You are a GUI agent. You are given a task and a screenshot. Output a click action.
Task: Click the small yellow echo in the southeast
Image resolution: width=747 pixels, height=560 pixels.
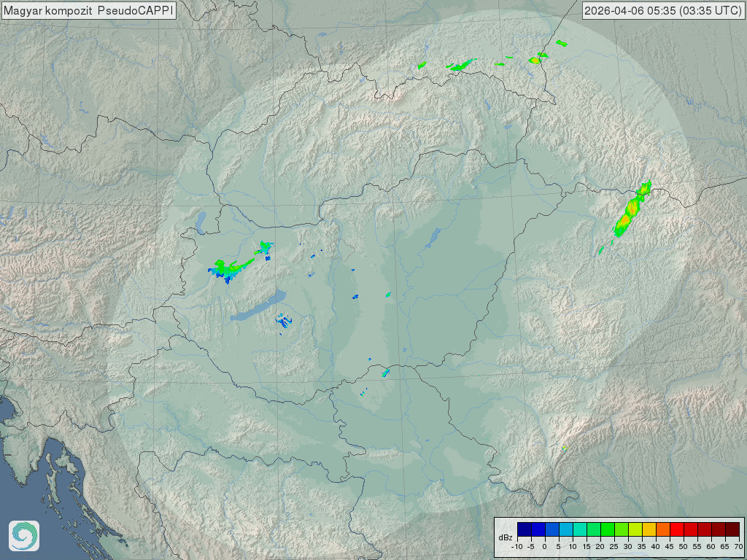pos(565,447)
